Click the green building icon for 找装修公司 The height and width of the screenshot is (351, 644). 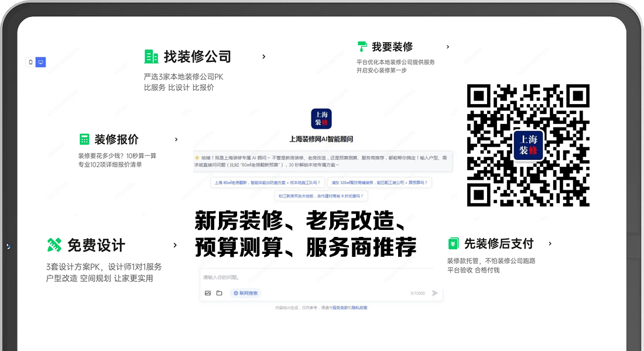click(x=151, y=57)
